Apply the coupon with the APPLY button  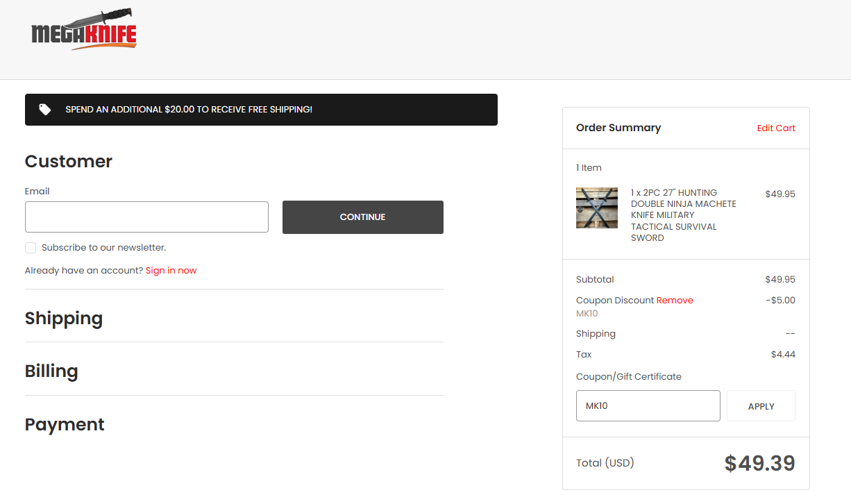761,406
